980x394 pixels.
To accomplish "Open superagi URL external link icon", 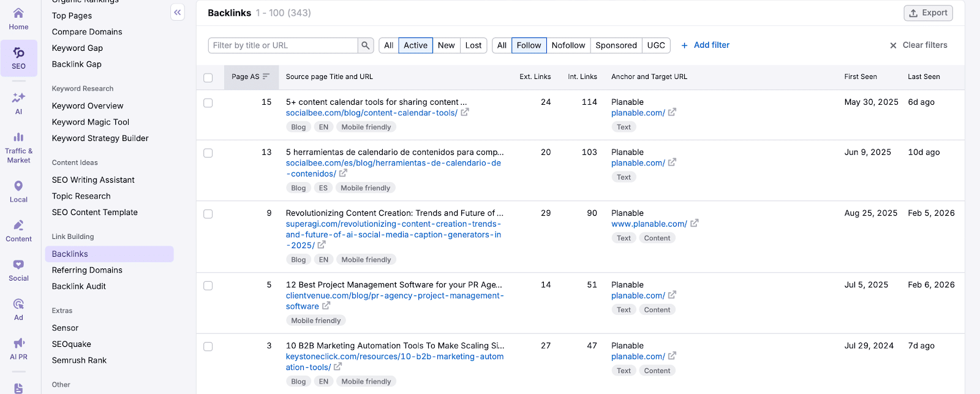I will pyautogui.click(x=322, y=245).
